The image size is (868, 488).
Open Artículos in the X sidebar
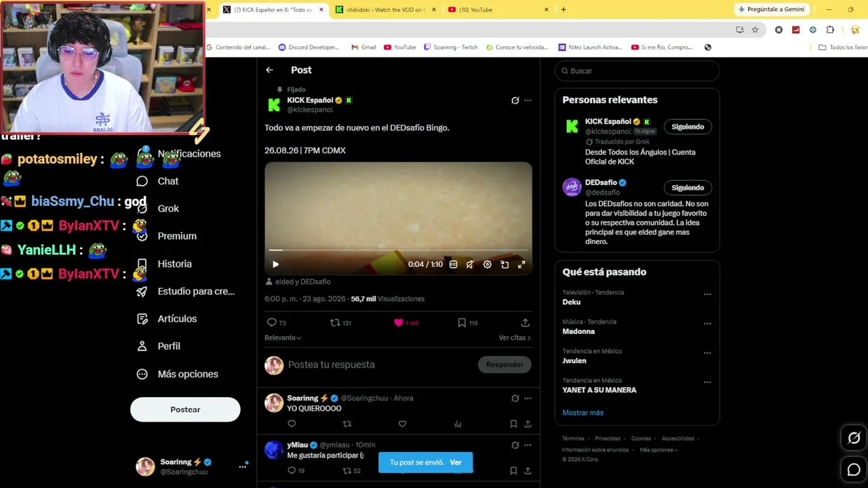click(x=167, y=319)
